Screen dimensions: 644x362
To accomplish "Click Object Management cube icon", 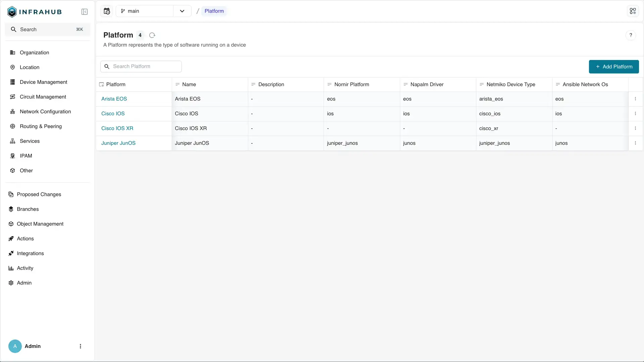I will (11, 224).
